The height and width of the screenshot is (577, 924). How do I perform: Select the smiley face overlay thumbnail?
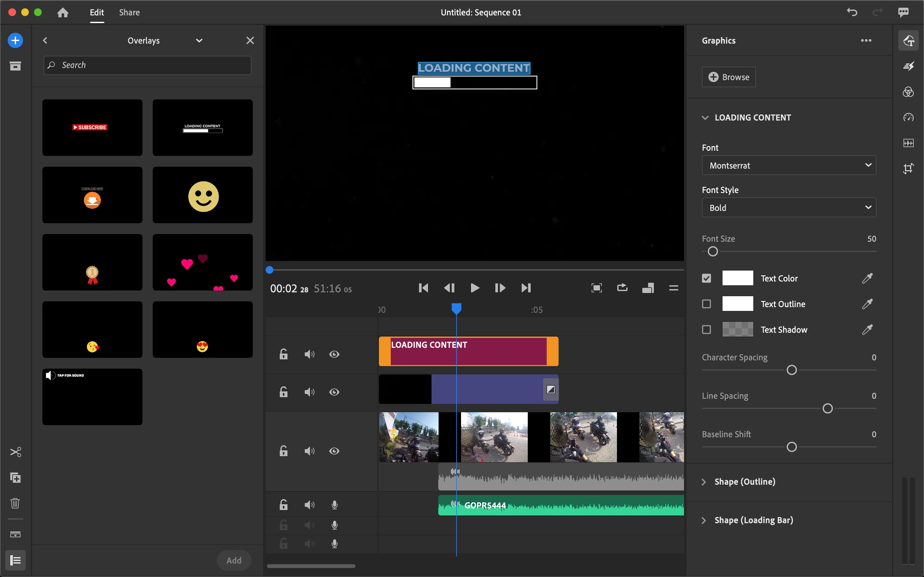(x=203, y=195)
